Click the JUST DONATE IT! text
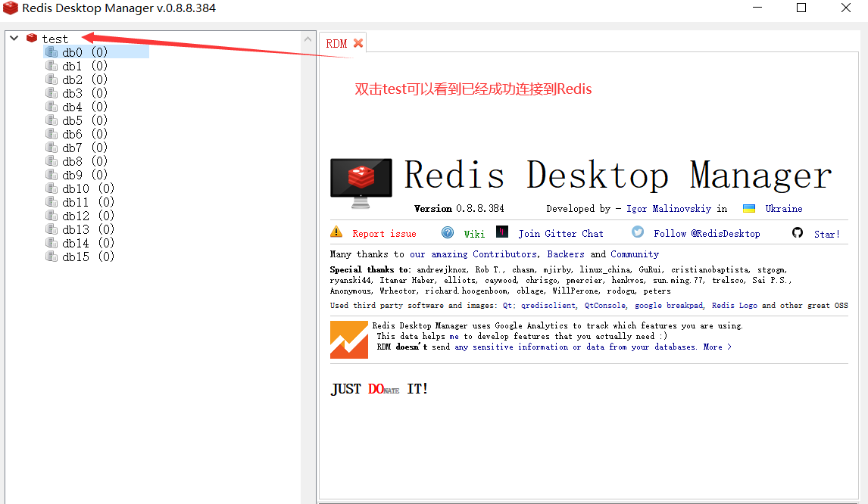Viewport: 868px width, 504px height. pyautogui.click(x=379, y=389)
